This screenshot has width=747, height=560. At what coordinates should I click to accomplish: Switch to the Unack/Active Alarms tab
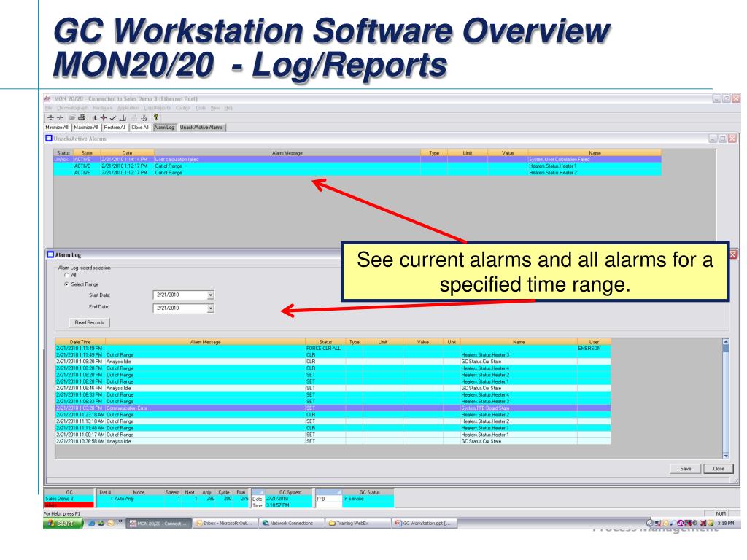(201, 128)
